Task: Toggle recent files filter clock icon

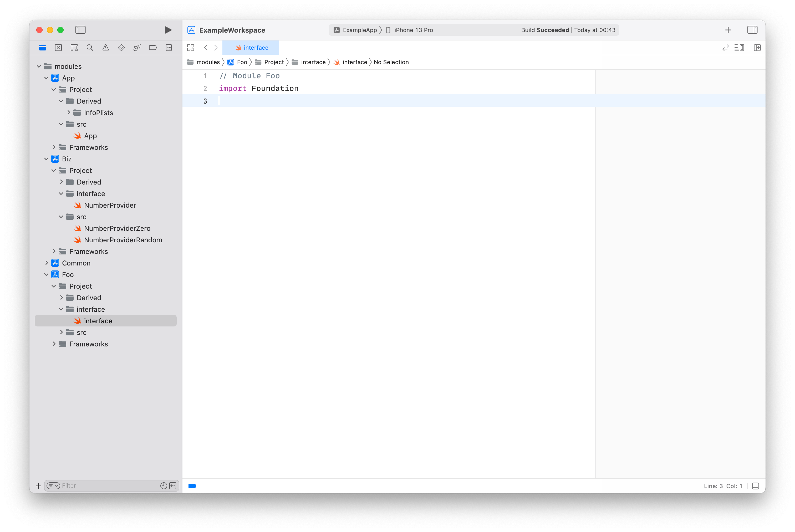Action: tap(164, 486)
